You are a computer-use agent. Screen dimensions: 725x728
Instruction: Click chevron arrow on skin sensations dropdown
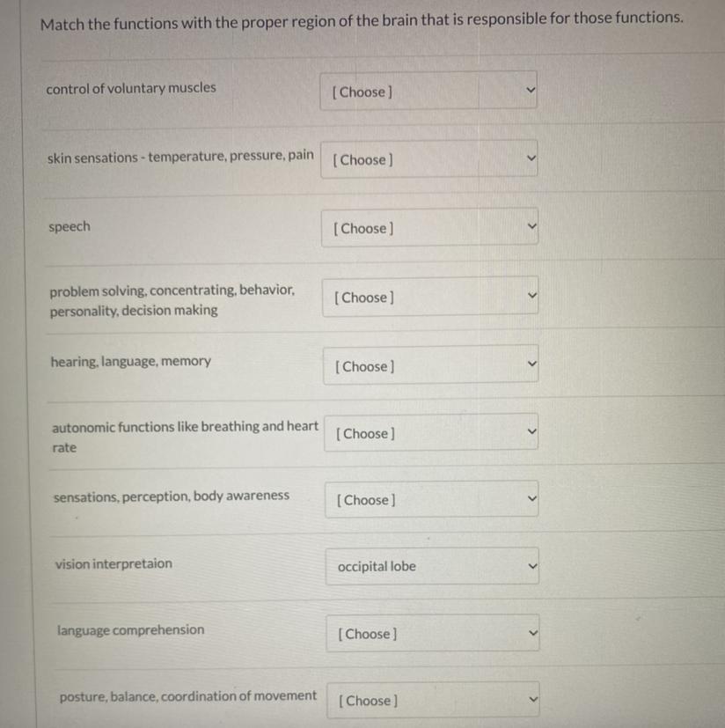[529, 159]
